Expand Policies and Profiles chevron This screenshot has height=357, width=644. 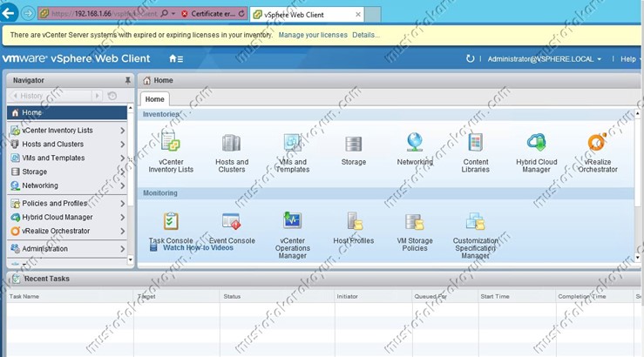(x=122, y=204)
